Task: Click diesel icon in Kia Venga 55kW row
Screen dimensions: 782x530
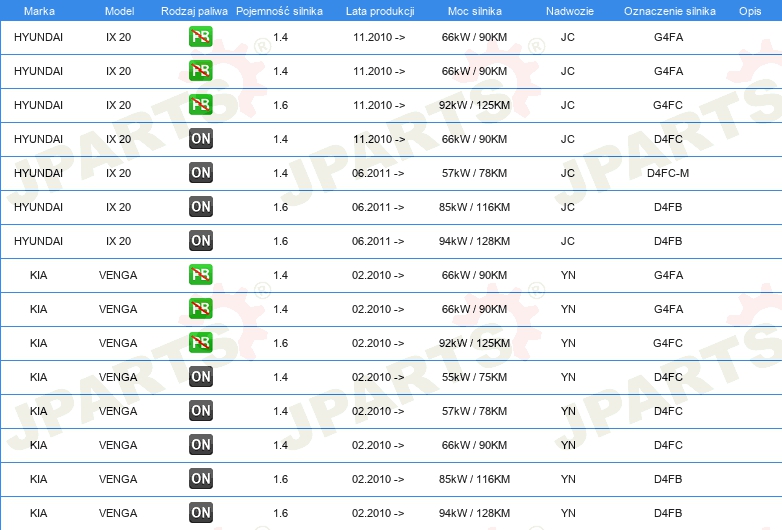Action: [x=200, y=377]
